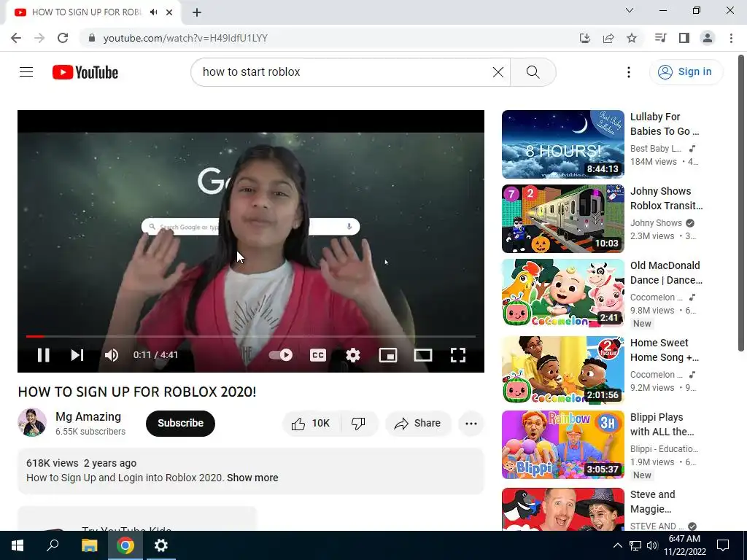This screenshot has width=747, height=560.
Task: Switch to theater mode
Action: [423, 355]
